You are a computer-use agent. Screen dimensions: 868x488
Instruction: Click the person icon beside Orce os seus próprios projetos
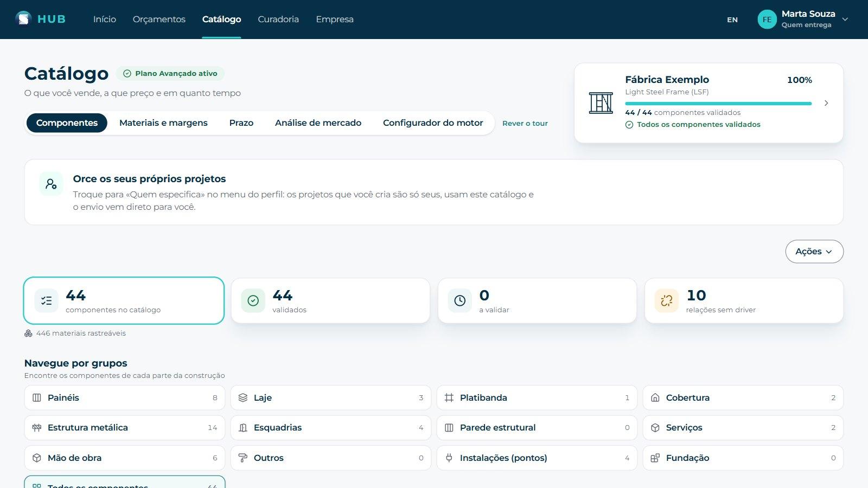click(51, 184)
